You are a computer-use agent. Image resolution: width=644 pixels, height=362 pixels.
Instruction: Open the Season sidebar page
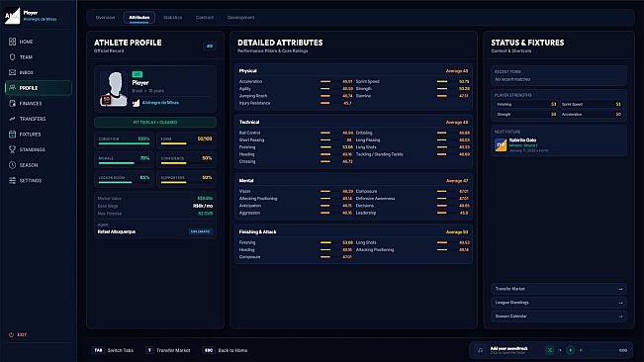click(39, 165)
